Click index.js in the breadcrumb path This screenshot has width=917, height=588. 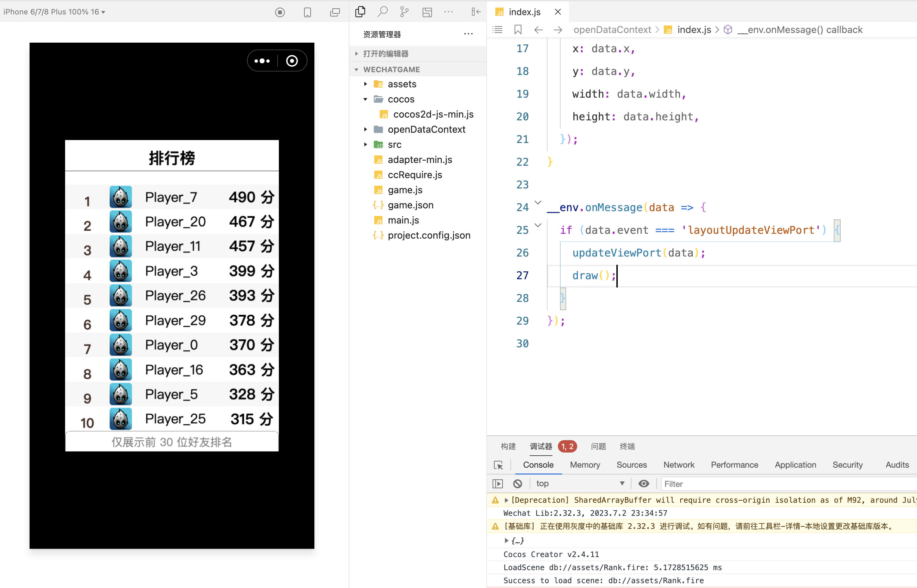click(694, 30)
